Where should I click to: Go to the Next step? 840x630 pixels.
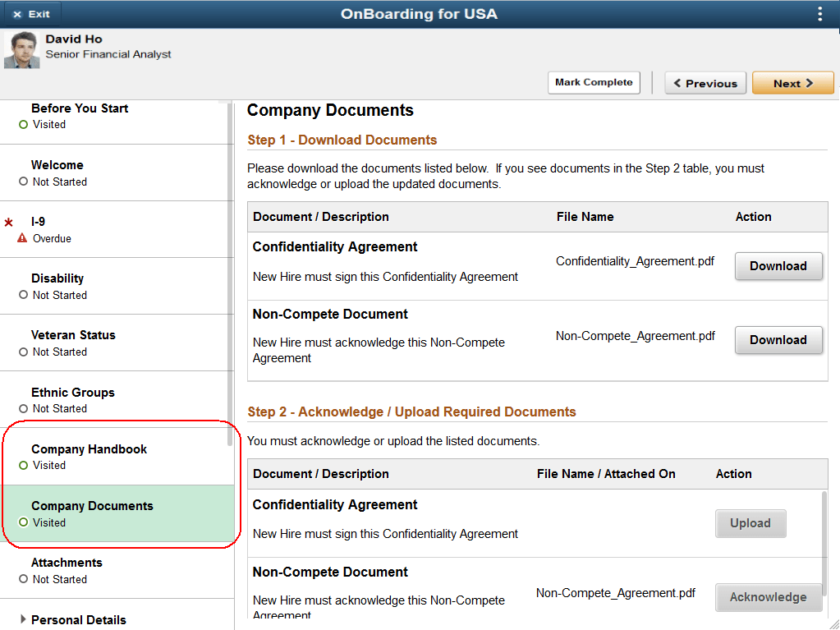coord(793,83)
